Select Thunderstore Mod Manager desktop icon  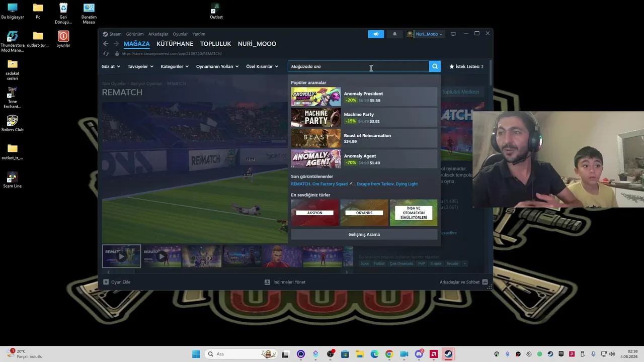click(13, 41)
